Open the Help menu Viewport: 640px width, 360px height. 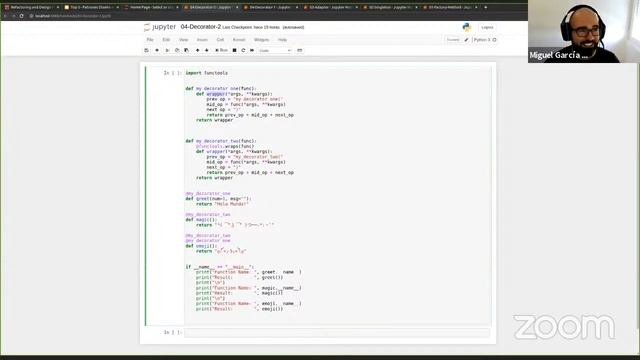tap(282, 40)
